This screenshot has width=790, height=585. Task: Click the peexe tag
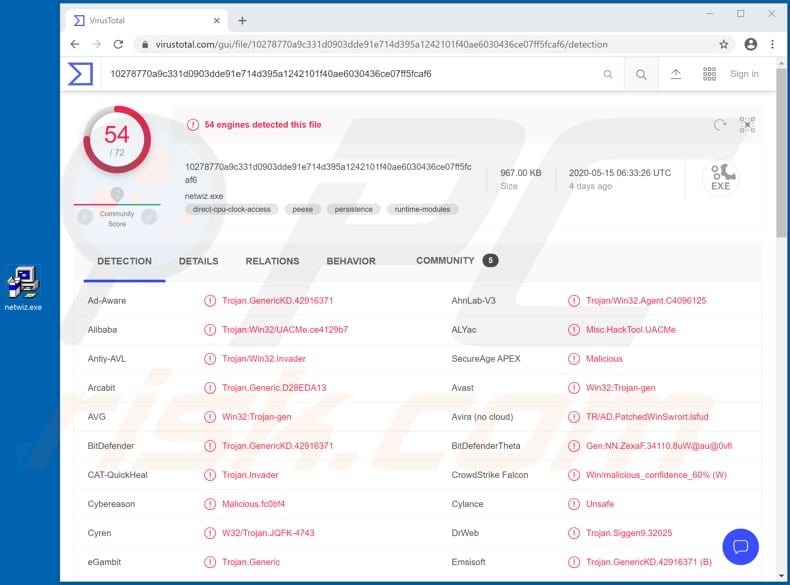point(302,209)
